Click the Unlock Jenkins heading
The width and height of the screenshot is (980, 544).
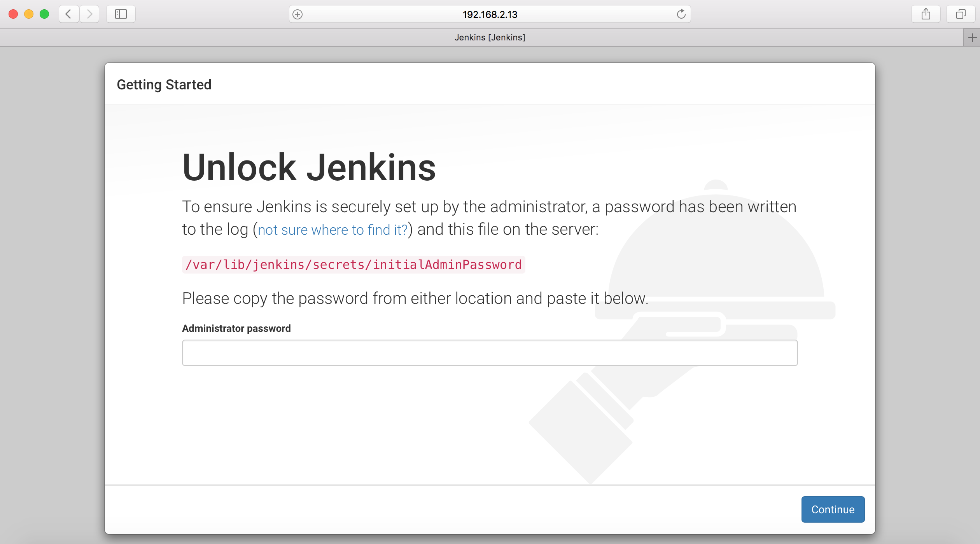(309, 167)
